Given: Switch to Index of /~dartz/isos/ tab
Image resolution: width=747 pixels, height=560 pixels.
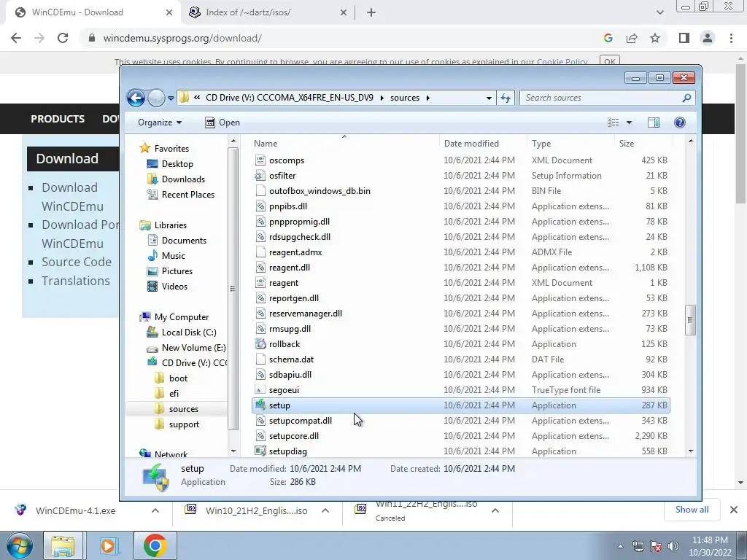Looking at the screenshot, I should [248, 12].
